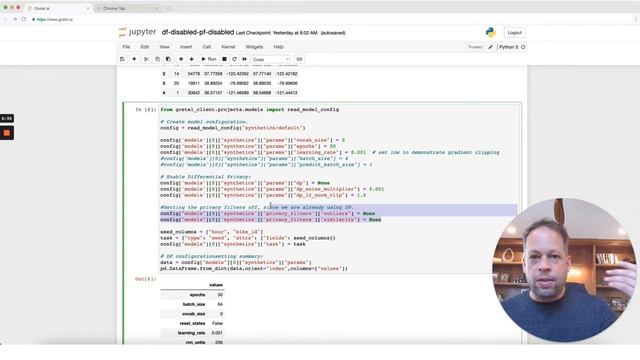Viewport: 640px width, 360px height.
Task: Open the Cell menu
Action: pos(207,47)
